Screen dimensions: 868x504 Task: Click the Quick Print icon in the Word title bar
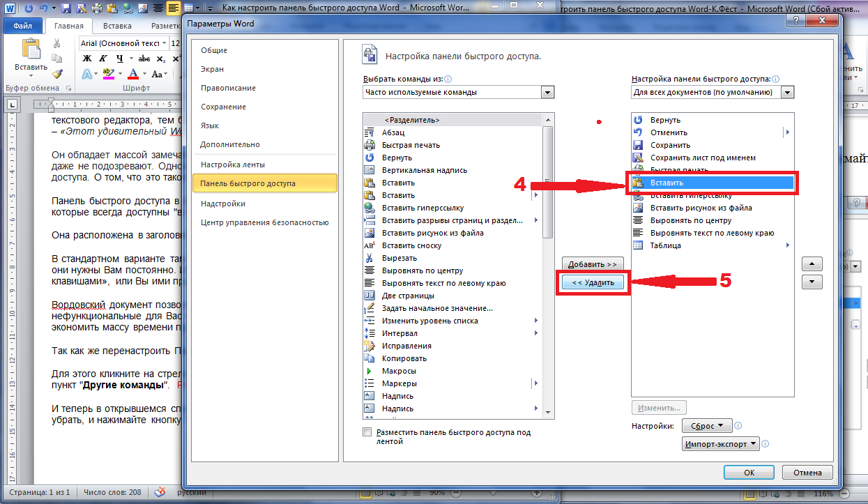[97, 8]
